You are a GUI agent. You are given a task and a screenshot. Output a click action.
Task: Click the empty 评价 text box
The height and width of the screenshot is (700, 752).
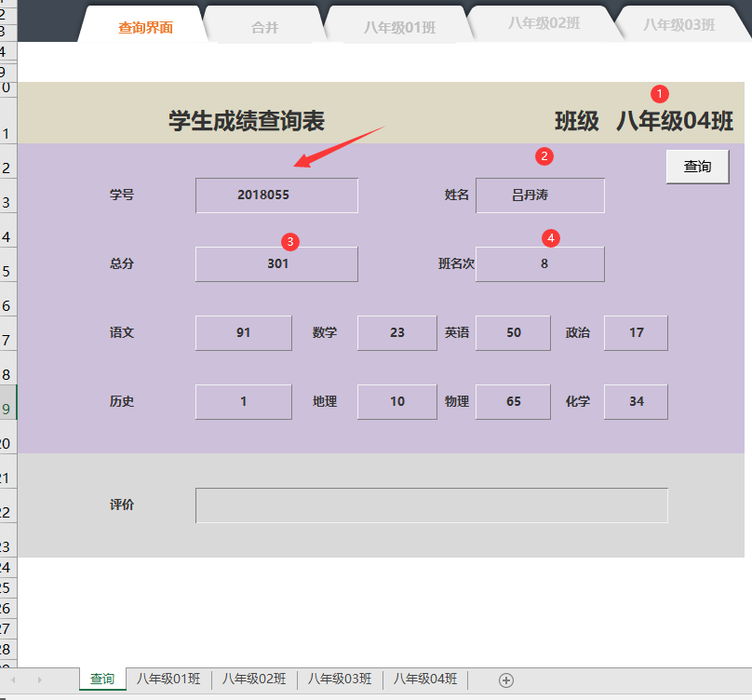[x=432, y=505]
